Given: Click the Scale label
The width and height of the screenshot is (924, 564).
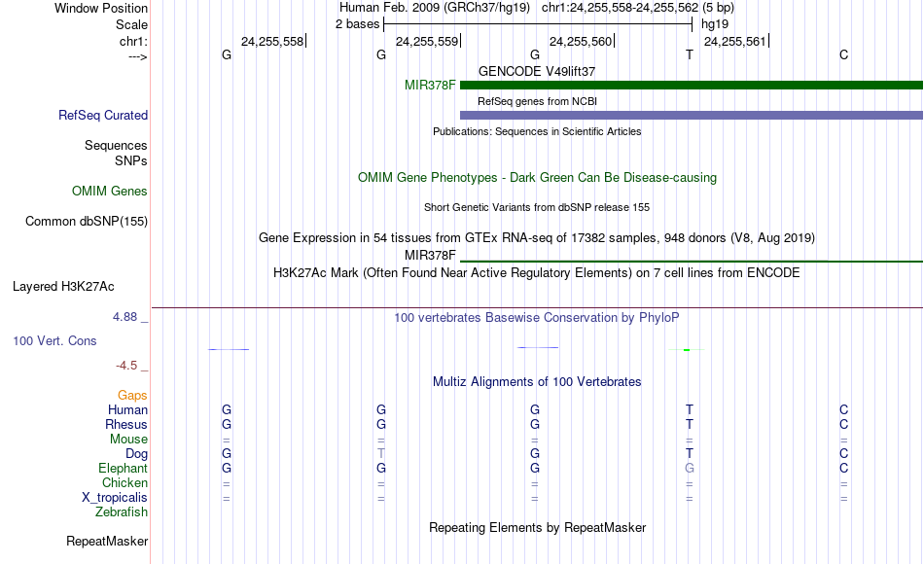Looking at the screenshot, I should (x=132, y=24).
